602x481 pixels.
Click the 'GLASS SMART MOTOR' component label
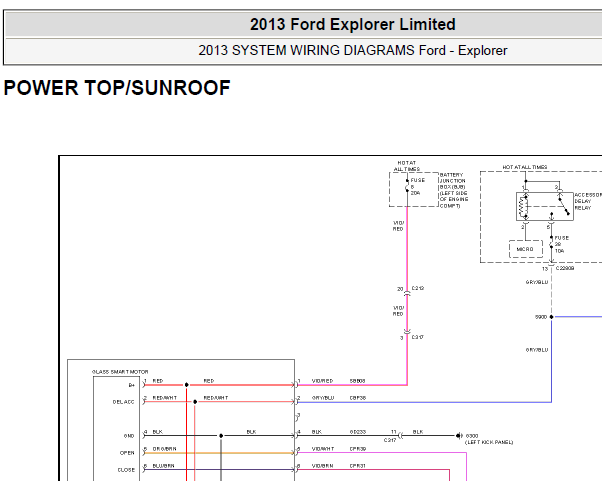click(120, 372)
